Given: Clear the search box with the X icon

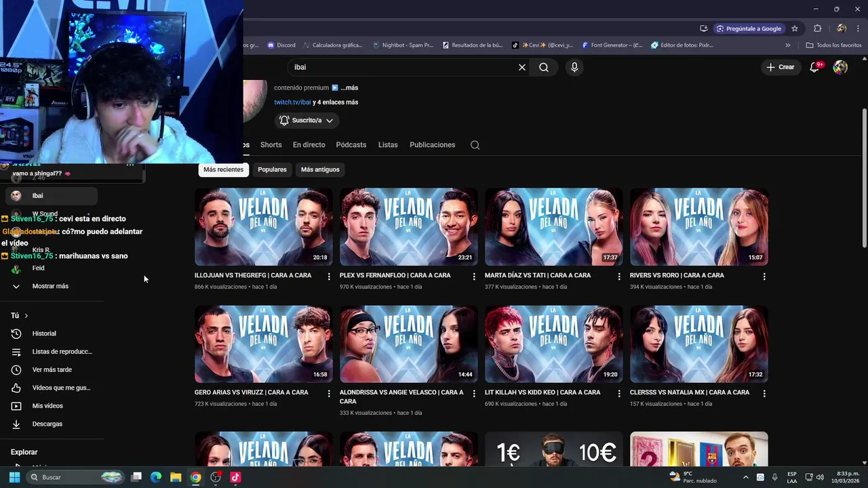Looking at the screenshot, I should [522, 67].
